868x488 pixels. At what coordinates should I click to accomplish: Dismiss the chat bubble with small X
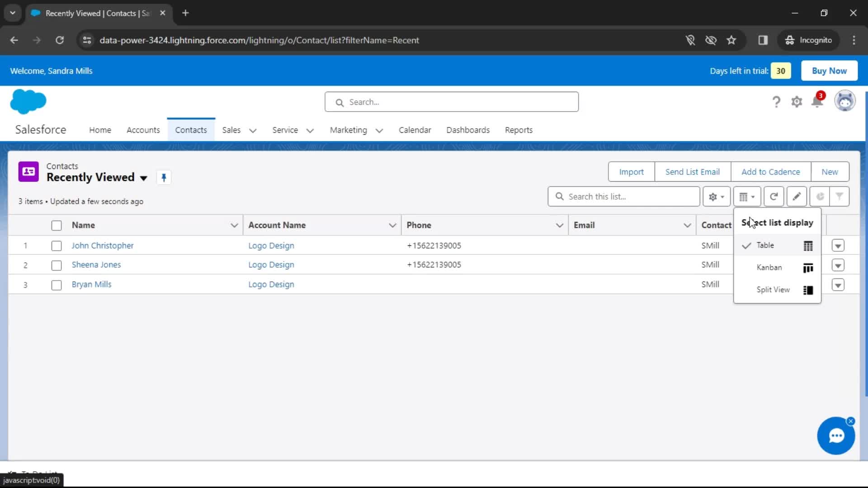[x=851, y=421]
